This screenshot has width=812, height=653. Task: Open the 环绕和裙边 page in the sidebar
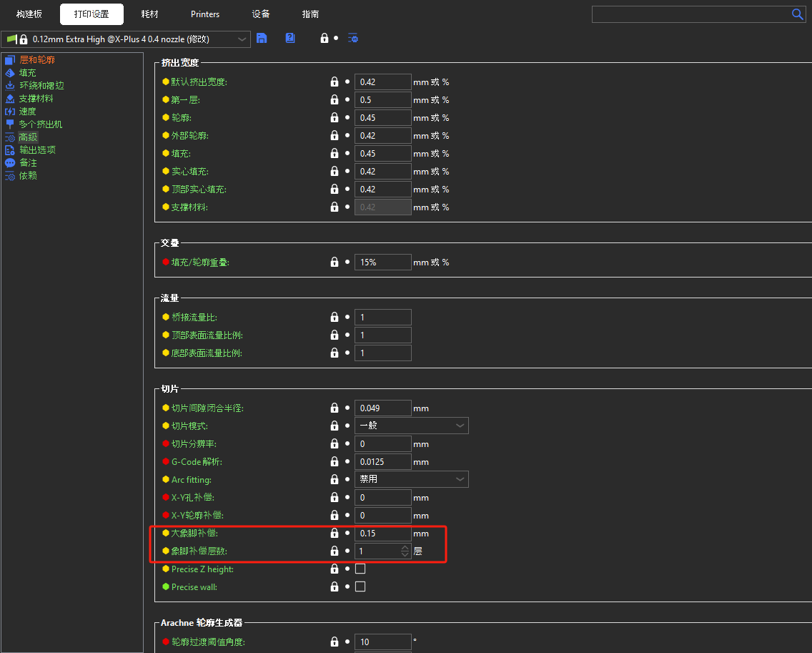41,86
